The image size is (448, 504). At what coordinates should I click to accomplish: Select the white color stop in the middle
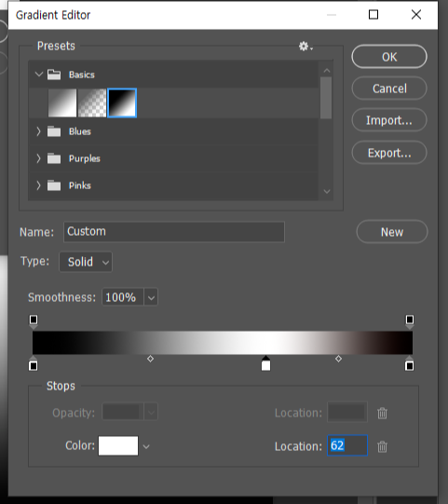pos(265,363)
